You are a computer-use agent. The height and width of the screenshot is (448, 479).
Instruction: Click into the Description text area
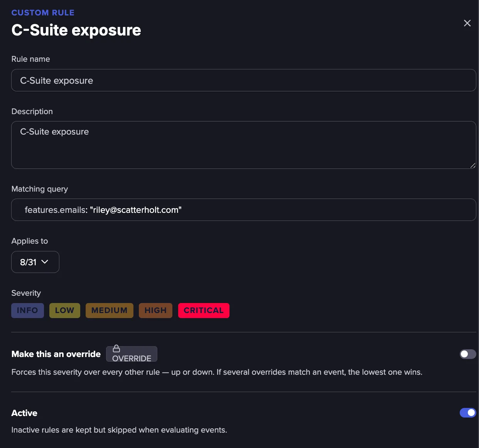tap(244, 145)
